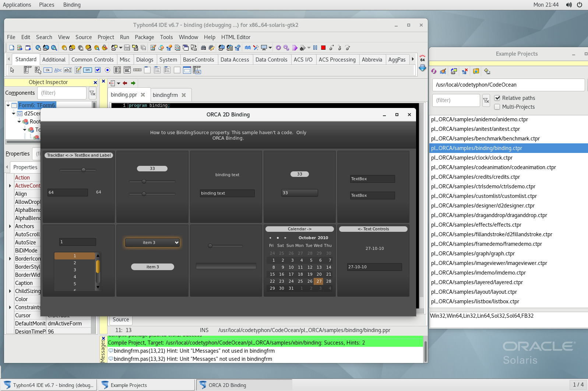The width and height of the screenshot is (588, 391).
Task: Expand the ChildSizing property
Action: tap(10, 291)
